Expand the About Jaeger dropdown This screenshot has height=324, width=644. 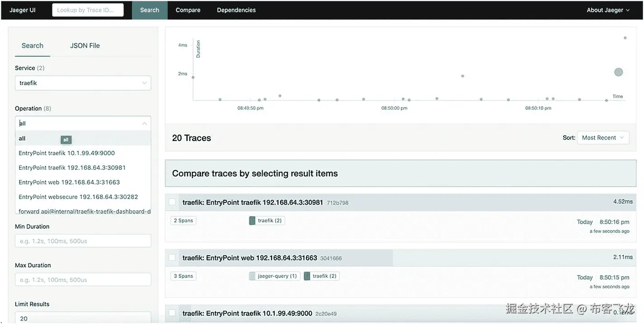point(608,10)
